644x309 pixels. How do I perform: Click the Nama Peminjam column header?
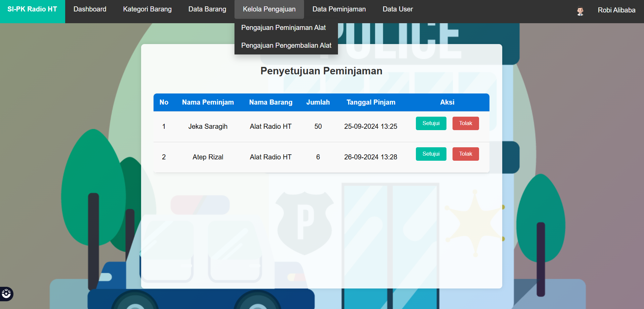pyautogui.click(x=208, y=102)
